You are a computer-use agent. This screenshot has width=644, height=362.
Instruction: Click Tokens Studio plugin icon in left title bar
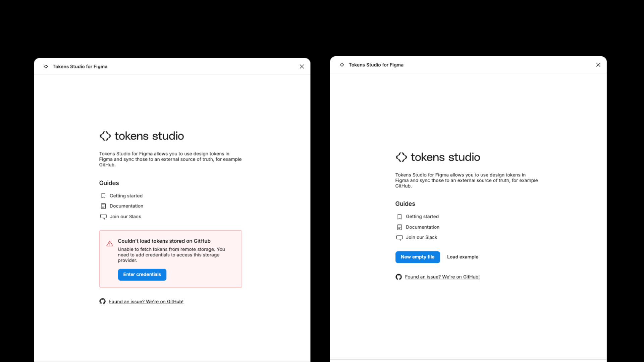click(46, 67)
